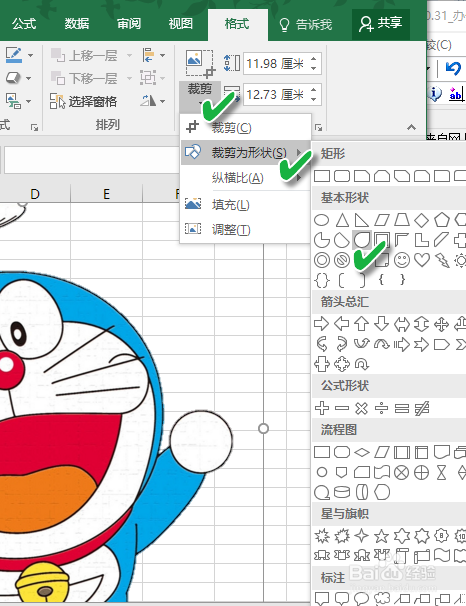
Task: Edit the height field 11.98 厘米
Action: [x=275, y=63]
